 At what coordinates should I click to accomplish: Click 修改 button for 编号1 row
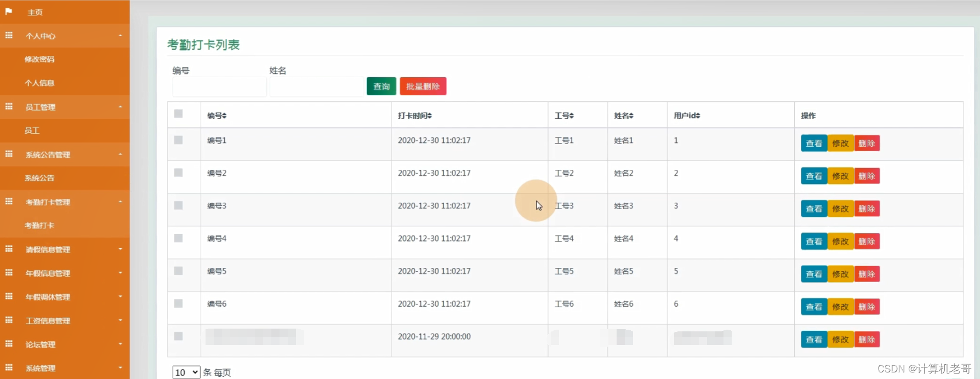coord(840,143)
